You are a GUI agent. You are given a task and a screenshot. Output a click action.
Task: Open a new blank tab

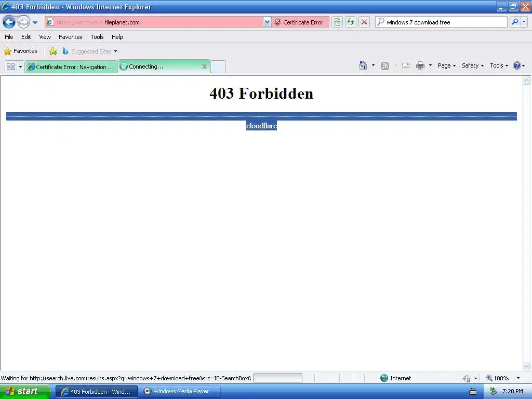click(218, 67)
